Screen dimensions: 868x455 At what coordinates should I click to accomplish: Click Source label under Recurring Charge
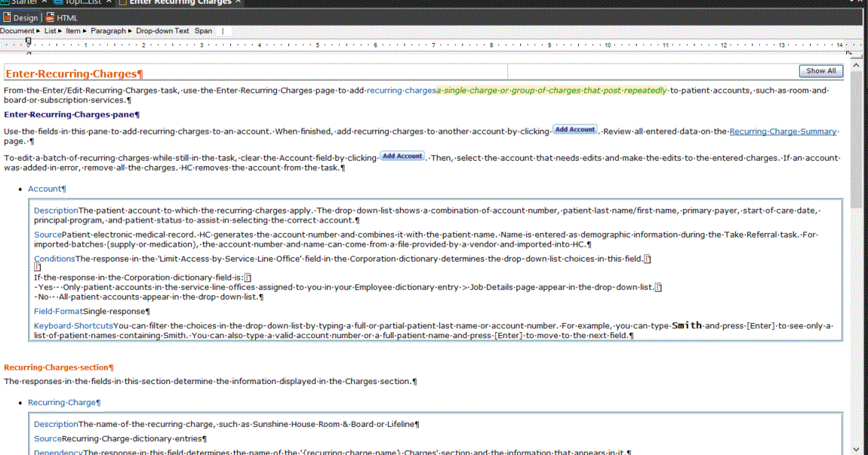coord(48,438)
